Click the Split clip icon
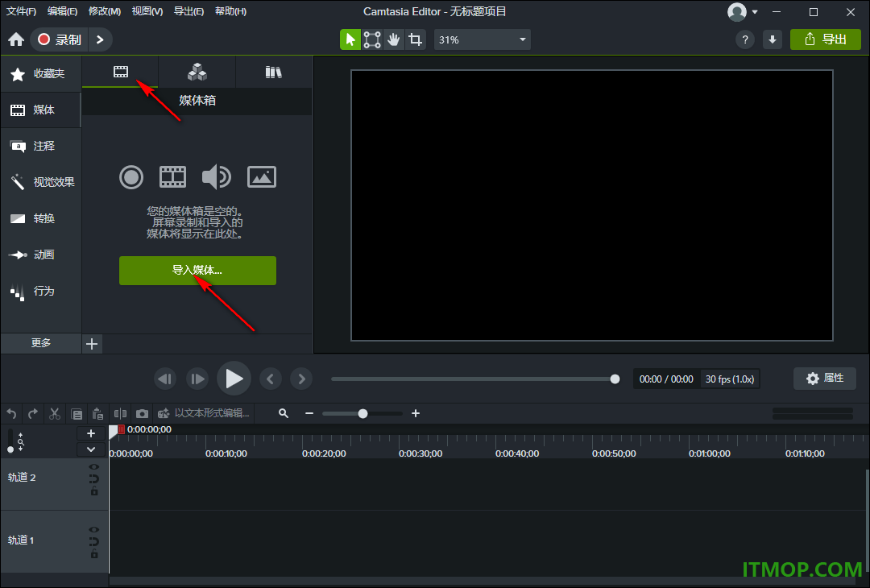The width and height of the screenshot is (870, 588). click(x=120, y=414)
